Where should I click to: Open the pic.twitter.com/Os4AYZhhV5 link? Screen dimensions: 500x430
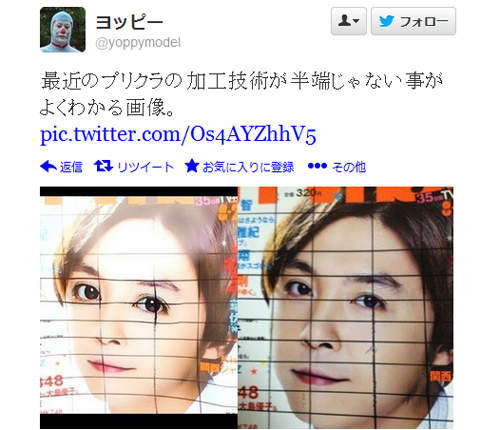(x=178, y=134)
